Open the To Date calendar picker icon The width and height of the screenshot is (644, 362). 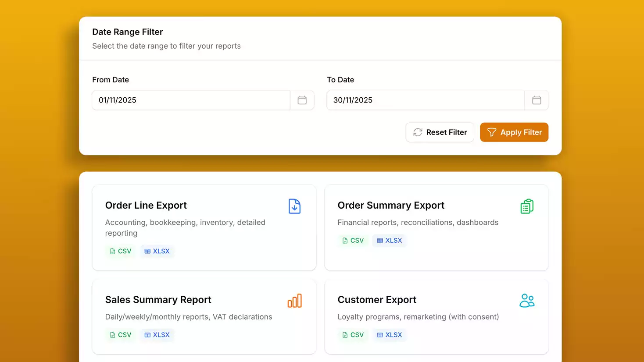tap(536, 100)
